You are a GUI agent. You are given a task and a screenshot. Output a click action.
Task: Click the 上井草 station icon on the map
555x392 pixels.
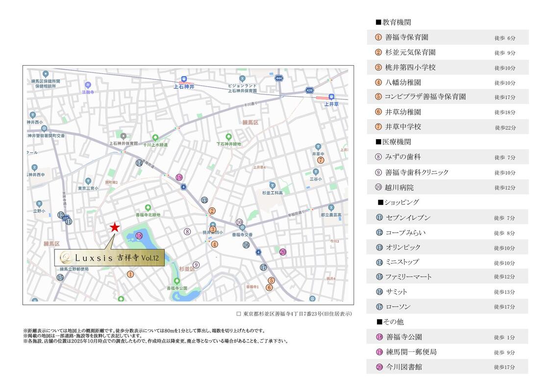[331, 97]
